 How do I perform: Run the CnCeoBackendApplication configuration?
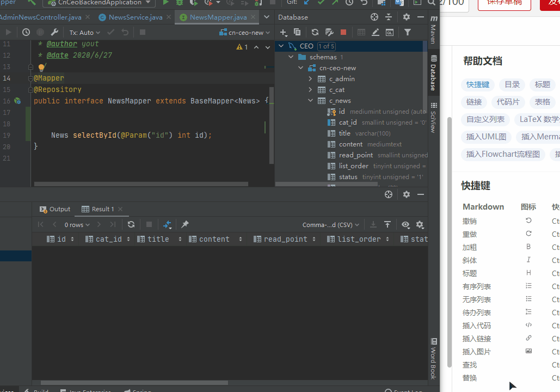click(165, 3)
